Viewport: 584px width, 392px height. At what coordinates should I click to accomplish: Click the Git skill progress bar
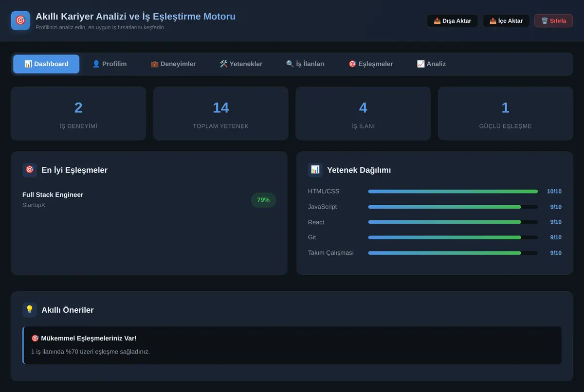[453, 237]
